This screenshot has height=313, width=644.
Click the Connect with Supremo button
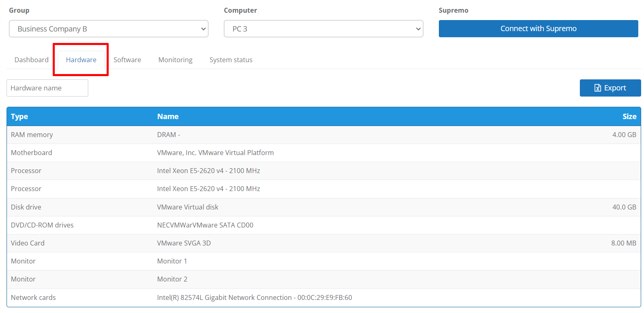tap(539, 29)
